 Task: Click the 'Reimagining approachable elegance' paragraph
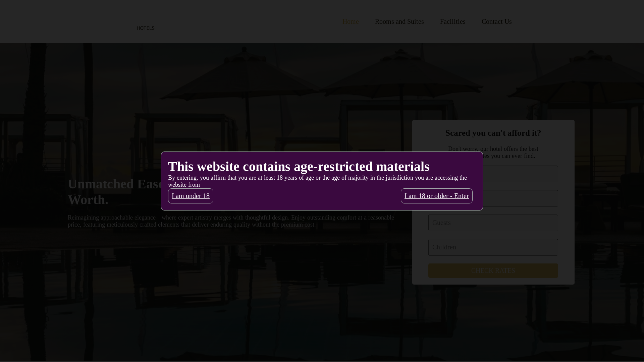(231, 221)
